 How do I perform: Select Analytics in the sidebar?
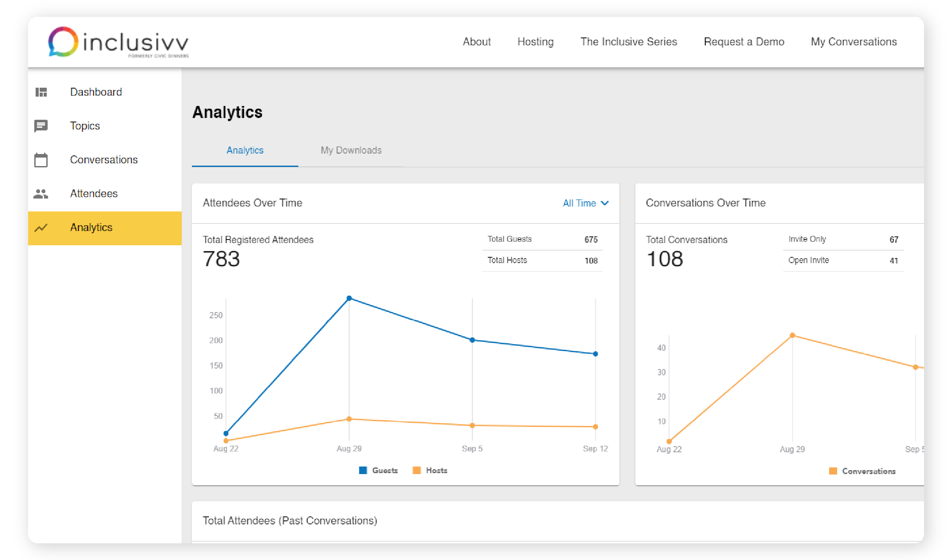105,228
